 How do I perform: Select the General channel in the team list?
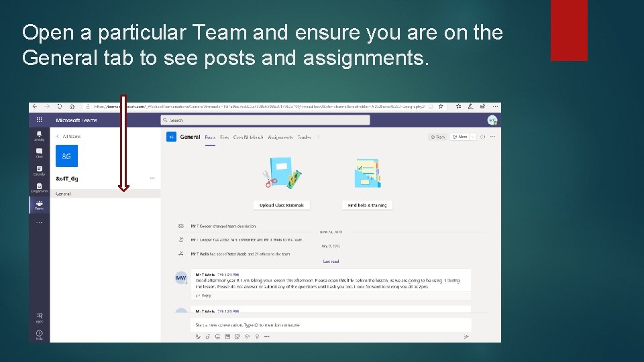tap(105, 194)
